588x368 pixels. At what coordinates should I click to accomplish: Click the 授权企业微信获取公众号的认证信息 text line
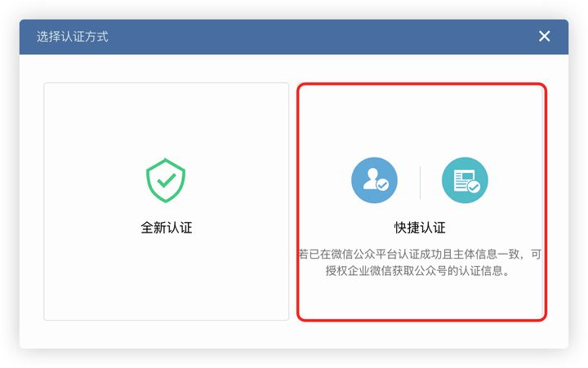pos(418,271)
